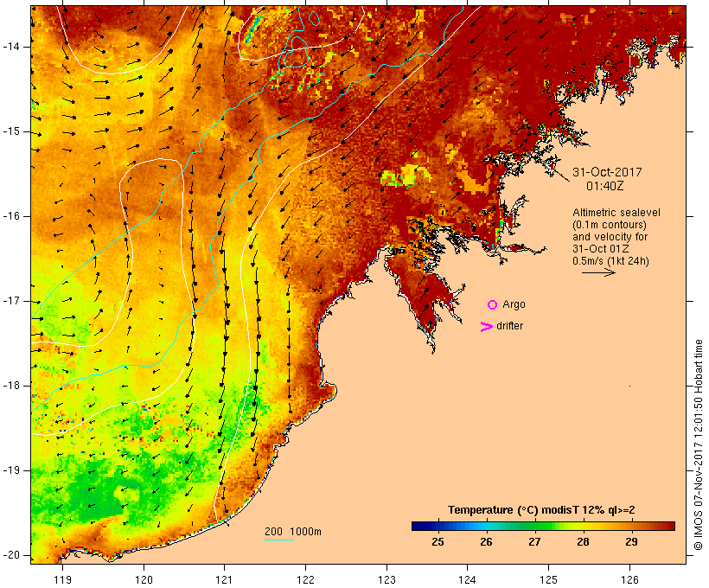The width and height of the screenshot is (709, 588).
Task: Click the '29' color bar tick label
Action: (631, 542)
